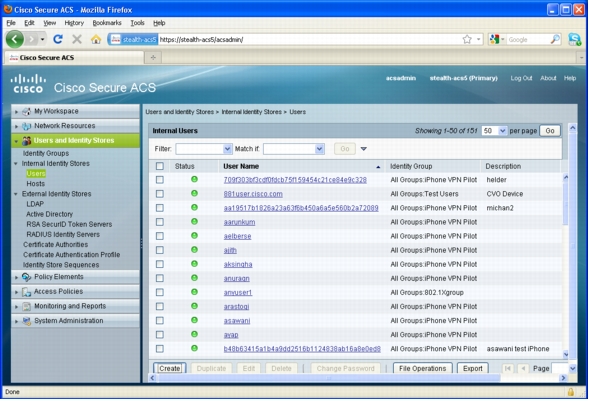Image resolution: width=589 pixels, height=401 pixels.
Task: Reload the page with the refresh icon
Action: (x=58, y=39)
